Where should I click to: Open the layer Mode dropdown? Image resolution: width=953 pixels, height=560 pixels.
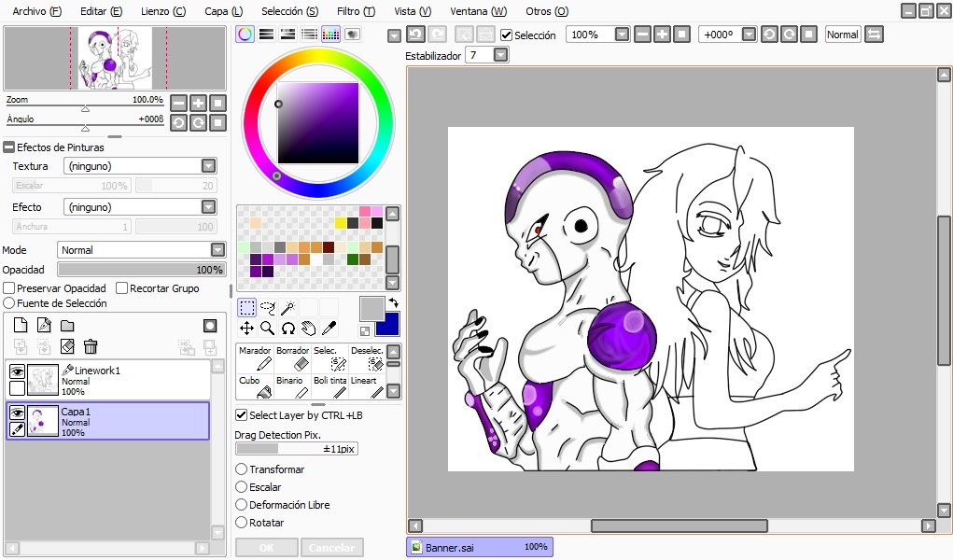point(217,250)
